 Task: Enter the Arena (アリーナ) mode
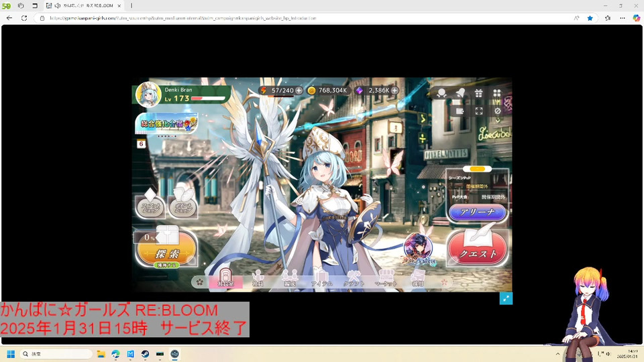(x=477, y=213)
